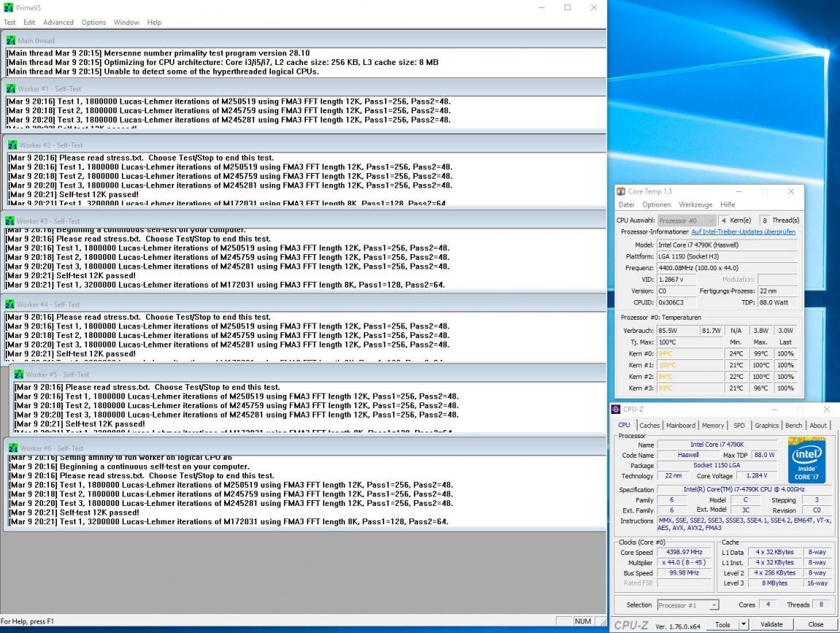Click the Package value Socket 1150 LGA

[717, 465]
